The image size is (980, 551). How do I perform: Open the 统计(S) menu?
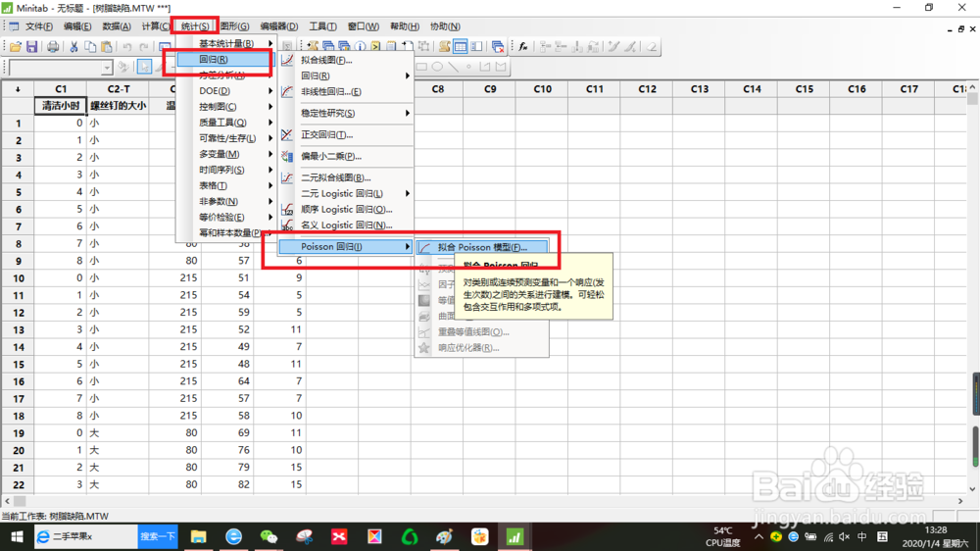pos(195,26)
